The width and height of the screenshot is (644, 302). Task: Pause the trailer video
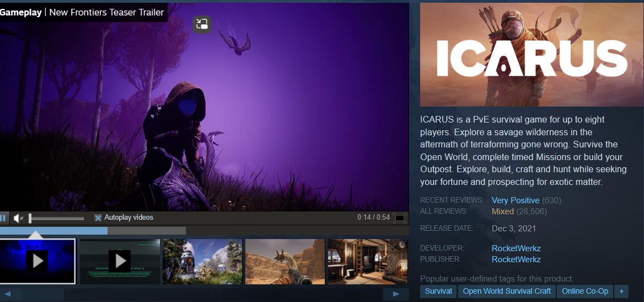(x=3, y=218)
